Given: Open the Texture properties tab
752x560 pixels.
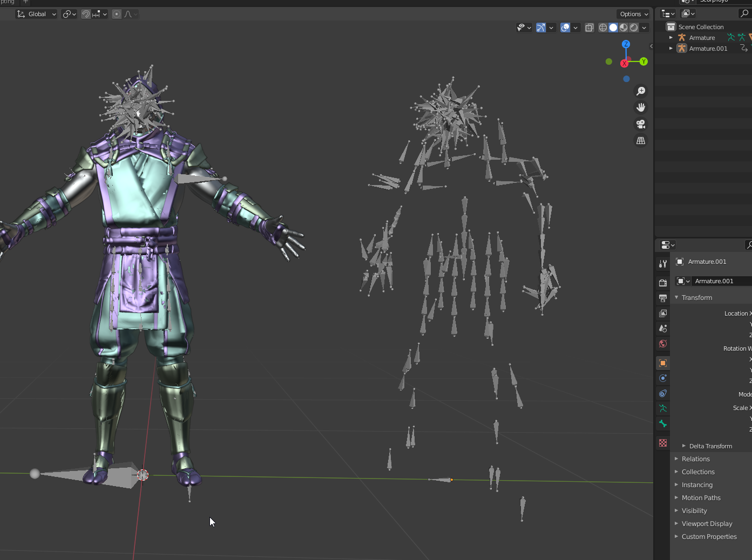Looking at the screenshot, I should [663, 443].
